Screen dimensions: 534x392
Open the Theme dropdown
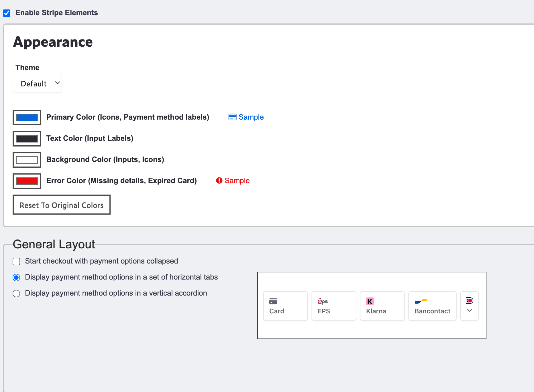click(37, 83)
